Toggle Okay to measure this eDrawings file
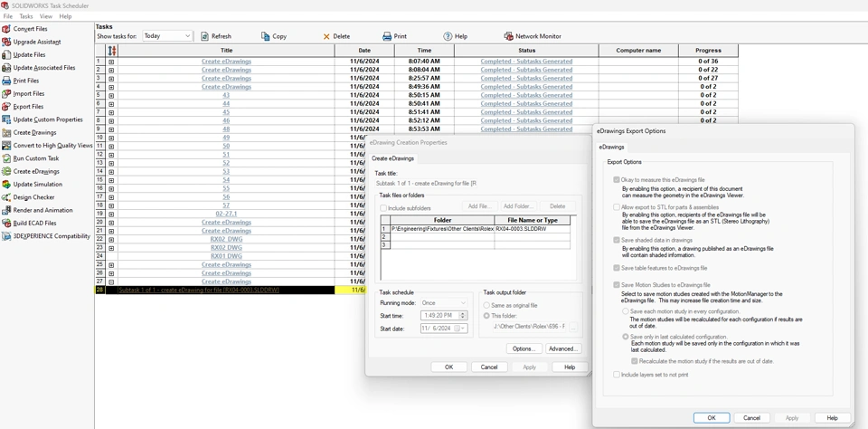Screen dimensions: 868x429 616,180
